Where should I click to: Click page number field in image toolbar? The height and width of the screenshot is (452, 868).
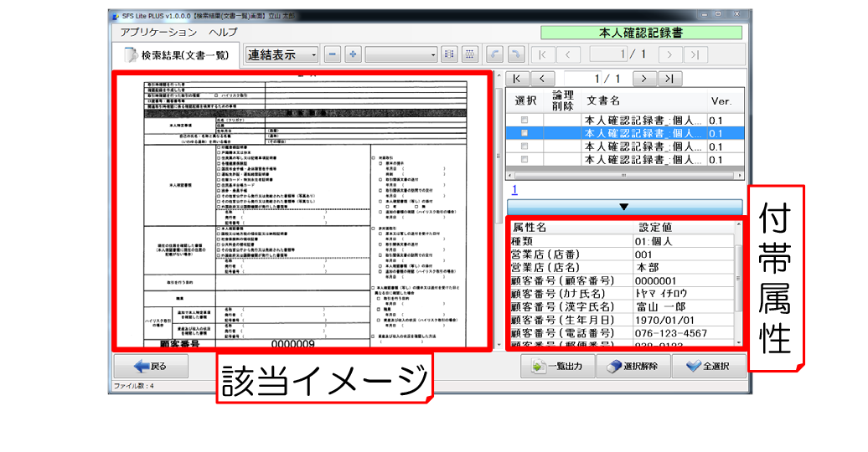pyautogui.click(x=608, y=54)
